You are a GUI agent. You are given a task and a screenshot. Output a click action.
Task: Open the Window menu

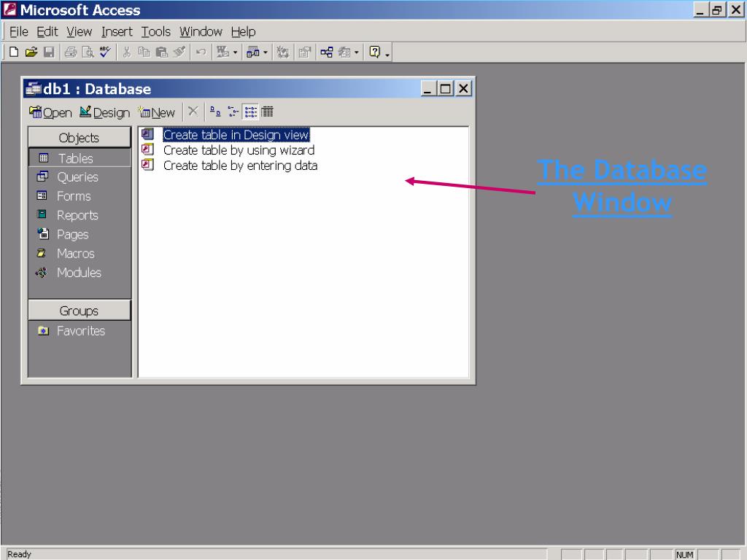point(201,31)
